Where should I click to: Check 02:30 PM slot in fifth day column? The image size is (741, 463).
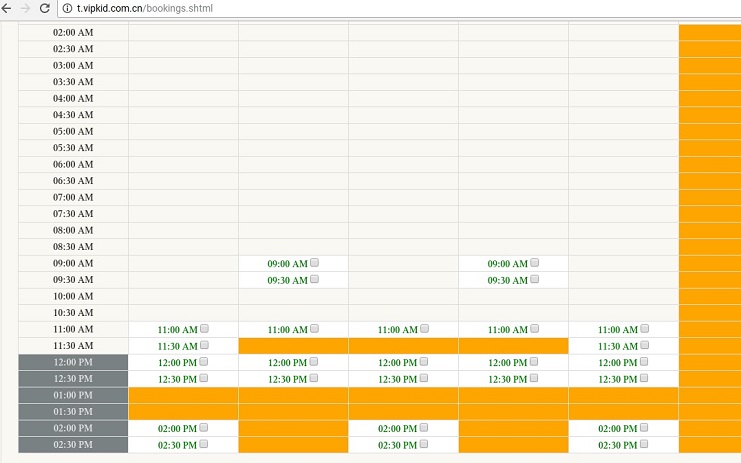(644, 444)
